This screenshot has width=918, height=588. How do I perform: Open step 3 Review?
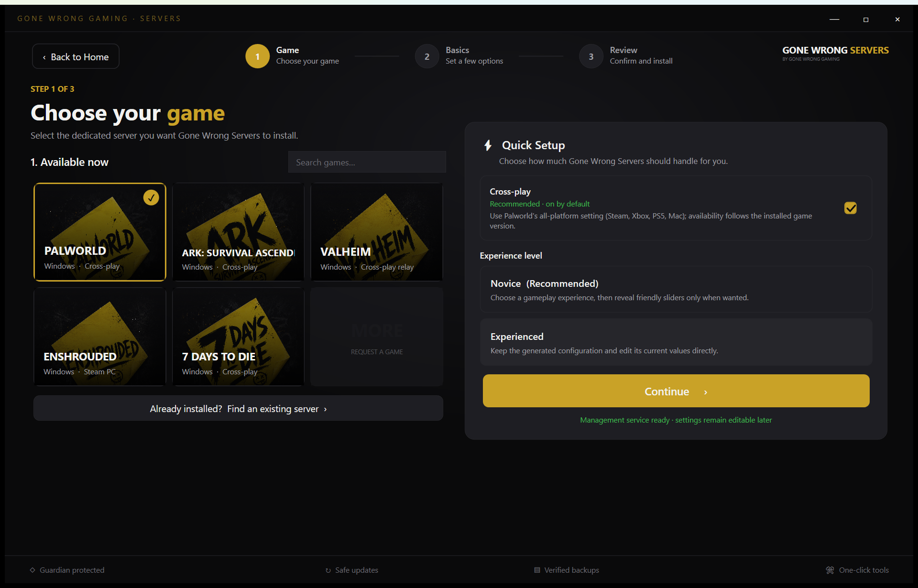pos(591,56)
